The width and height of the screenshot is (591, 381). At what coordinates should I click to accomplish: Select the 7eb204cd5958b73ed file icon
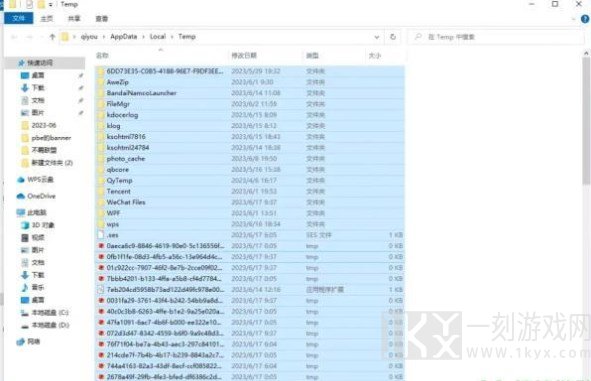click(x=101, y=289)
